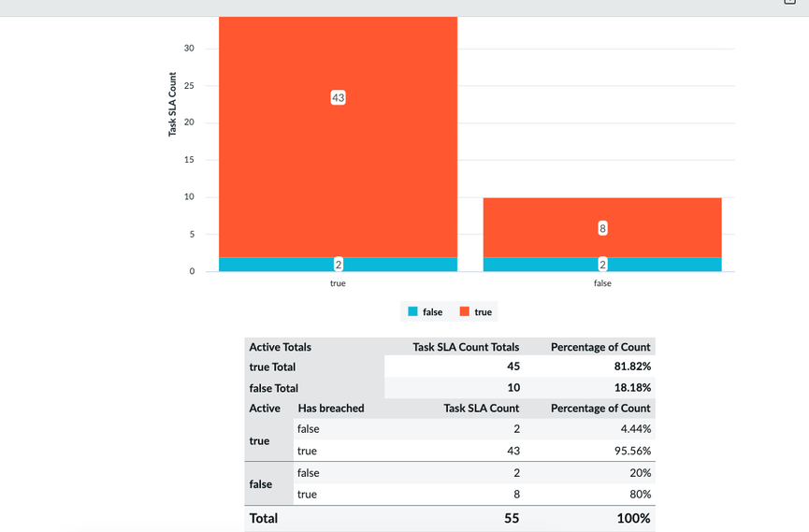
Task: Open the true Total count of 45
Action: 513,367
